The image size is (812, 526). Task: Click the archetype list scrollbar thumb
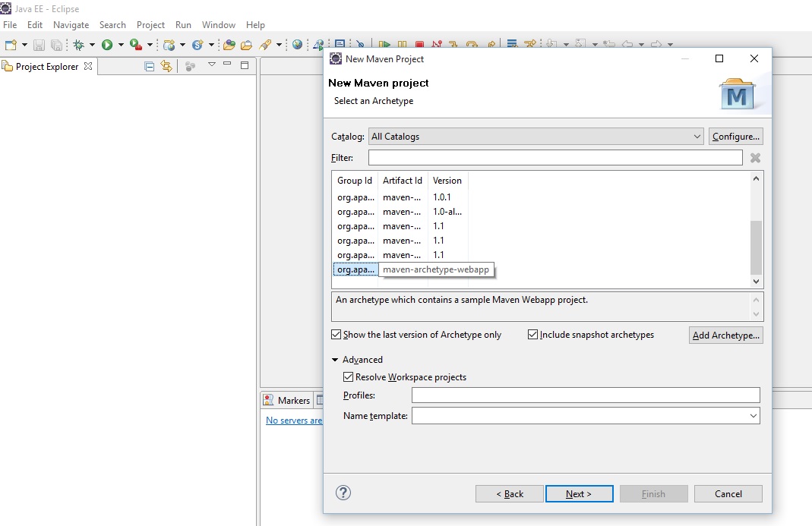click(x=756, y=247)
